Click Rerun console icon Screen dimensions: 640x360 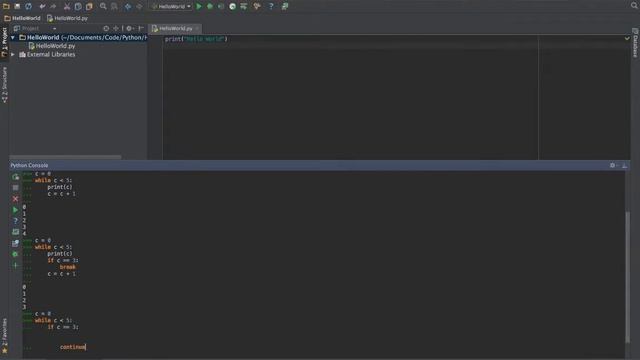click(16, 177)
